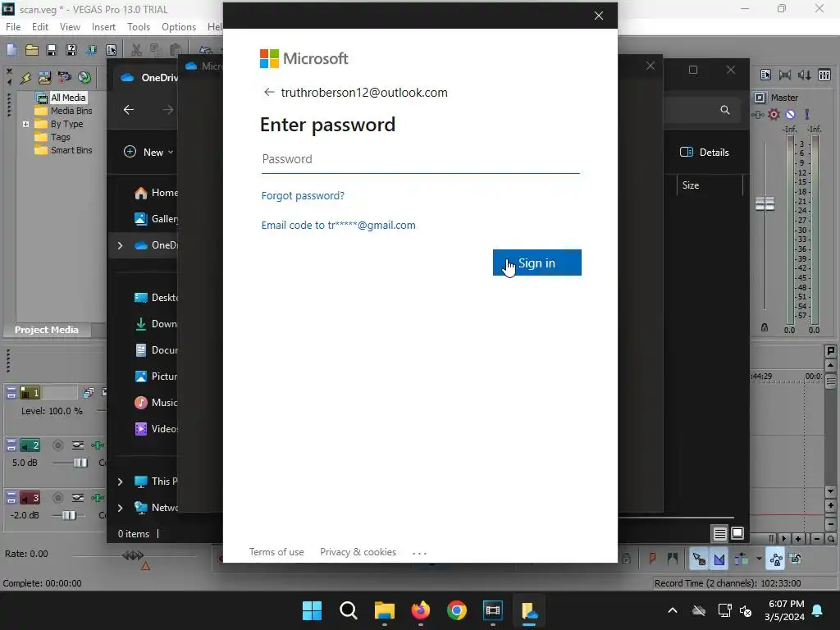Image resolution: width=840 pixels, height=630 pixels.
Task: Open Chrome from the Windows taskbar
Action: tap(456, 610)
